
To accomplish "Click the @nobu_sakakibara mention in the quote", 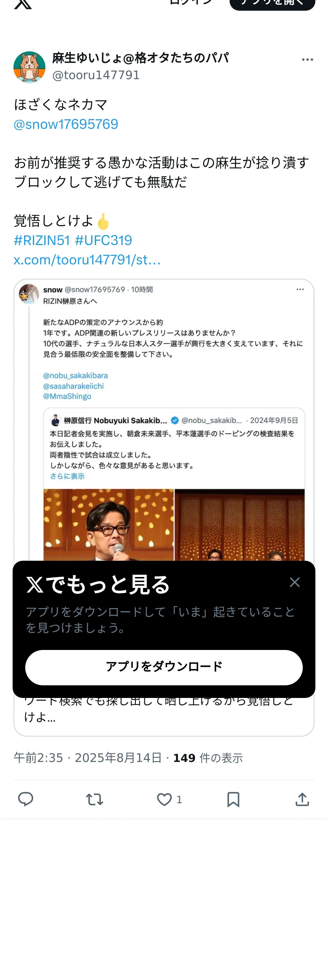I will (75, 375).
